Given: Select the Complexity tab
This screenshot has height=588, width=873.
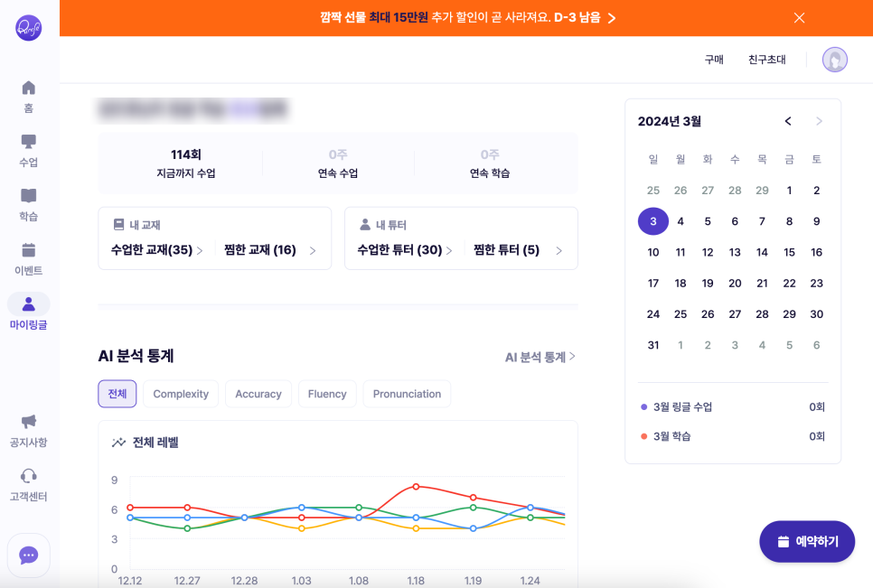Looking at the screenshot, I should [181, 394].
